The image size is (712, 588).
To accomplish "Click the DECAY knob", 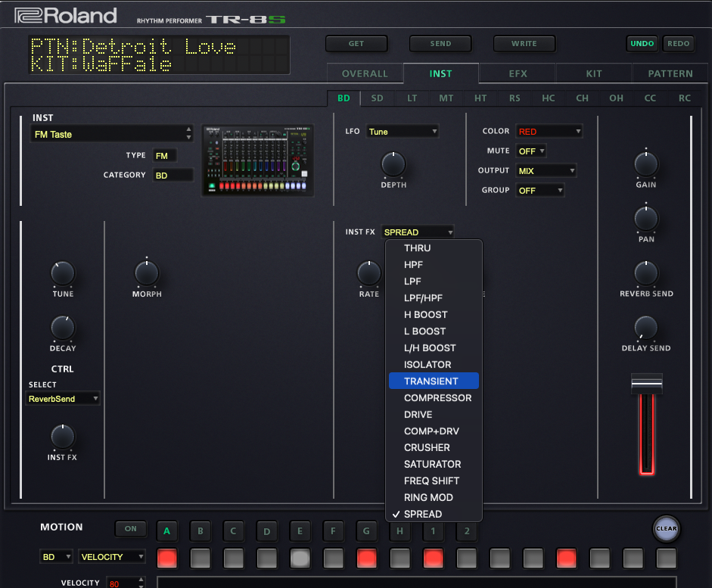I will click(x=63, y=328).
